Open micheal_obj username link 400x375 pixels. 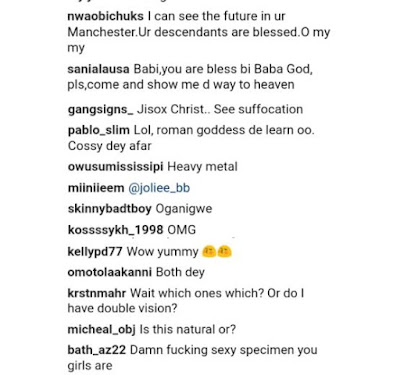click(101, 330)
